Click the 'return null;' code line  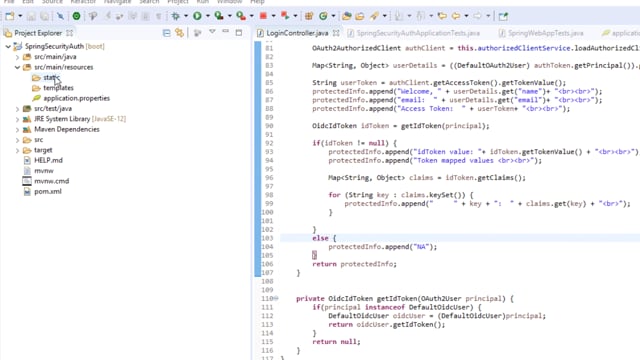point(336,342)
